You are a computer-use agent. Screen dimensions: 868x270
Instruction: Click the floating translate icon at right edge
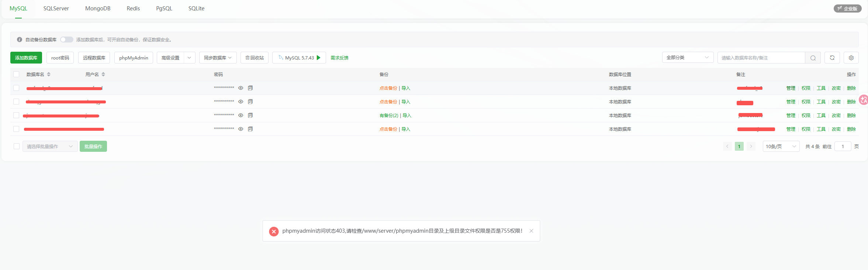pyautogui.click(x=864, y=100)
